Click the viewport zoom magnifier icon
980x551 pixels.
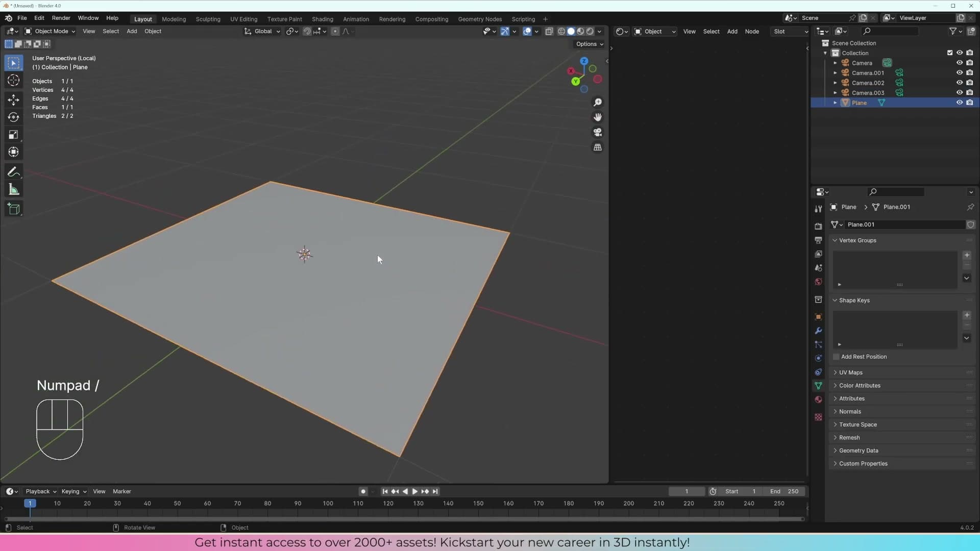click(598, 103)
